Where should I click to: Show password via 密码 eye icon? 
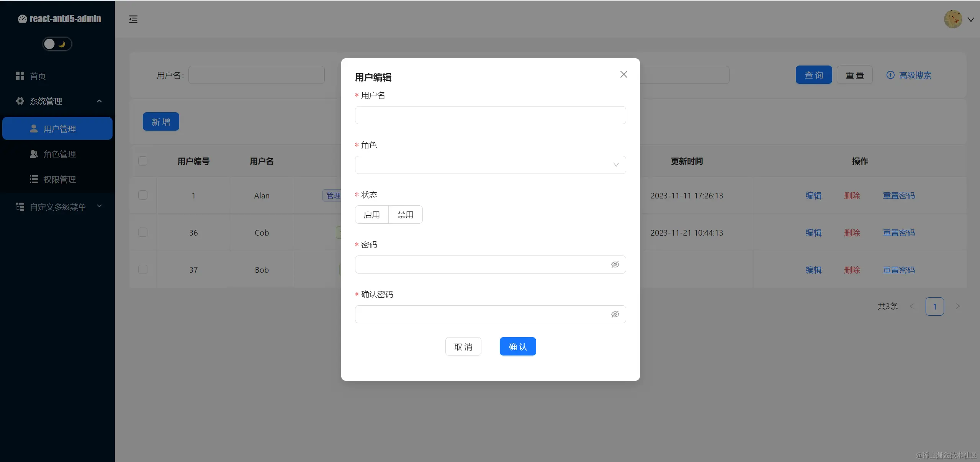615,264
